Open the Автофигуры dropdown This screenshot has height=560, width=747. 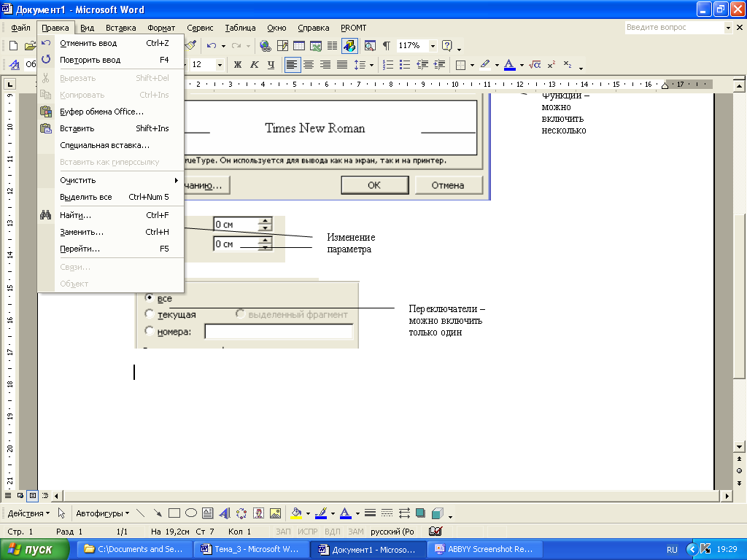click(102, 513)
